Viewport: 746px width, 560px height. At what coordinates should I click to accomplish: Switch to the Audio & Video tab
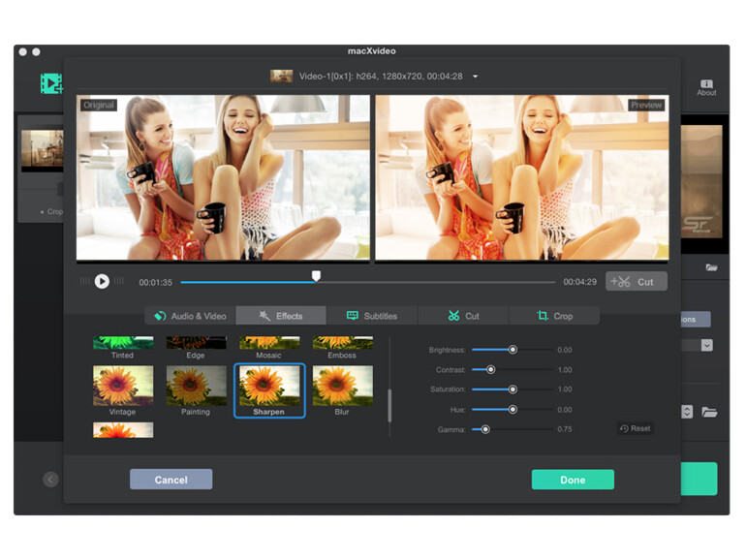(190, 316)
